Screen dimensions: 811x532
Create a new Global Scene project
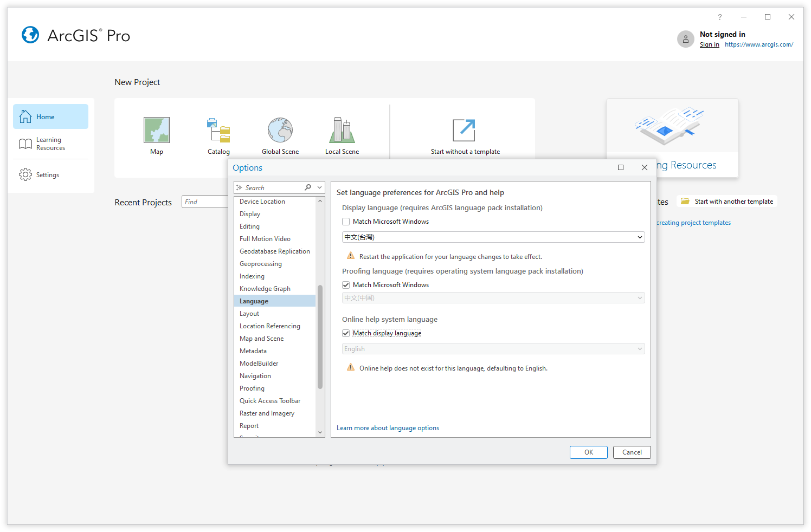click(280, 136)
